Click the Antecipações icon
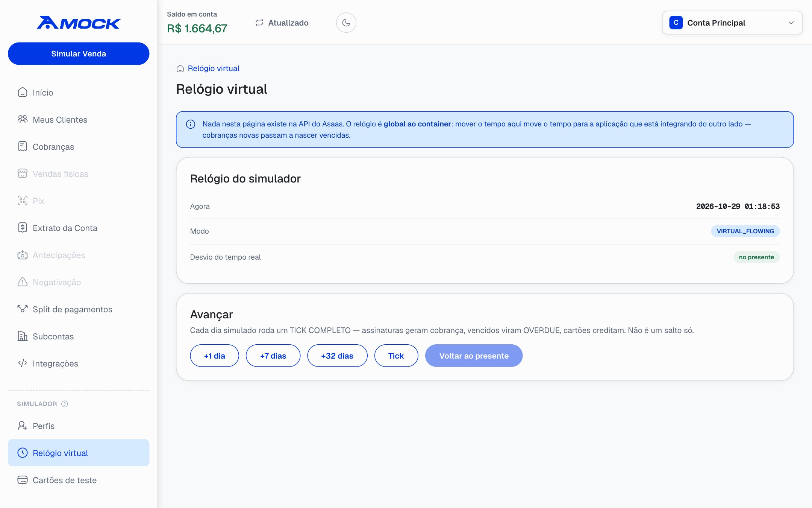 (x=23, y=255)
